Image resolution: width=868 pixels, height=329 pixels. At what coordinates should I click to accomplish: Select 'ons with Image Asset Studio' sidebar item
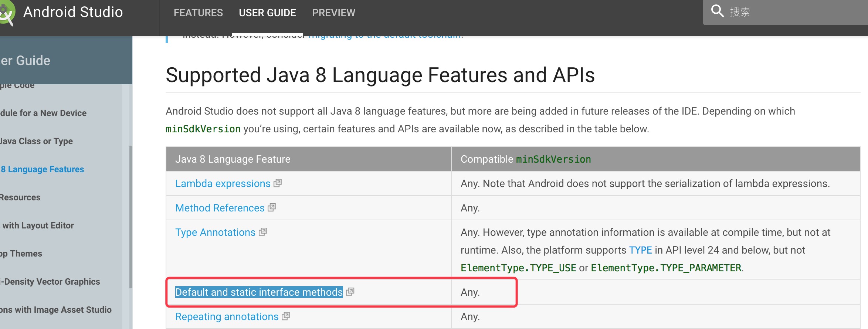[55, 310]
